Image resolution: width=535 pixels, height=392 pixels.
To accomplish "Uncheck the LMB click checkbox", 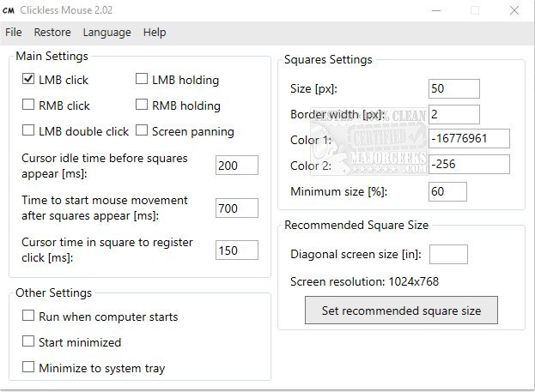I will (x=29, y=80).
